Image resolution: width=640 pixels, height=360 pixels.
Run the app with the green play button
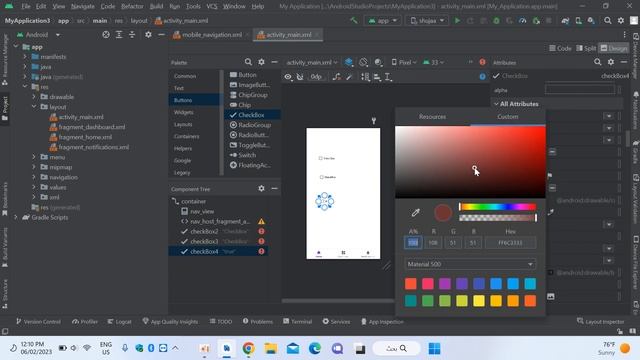(x=457, y=20)
